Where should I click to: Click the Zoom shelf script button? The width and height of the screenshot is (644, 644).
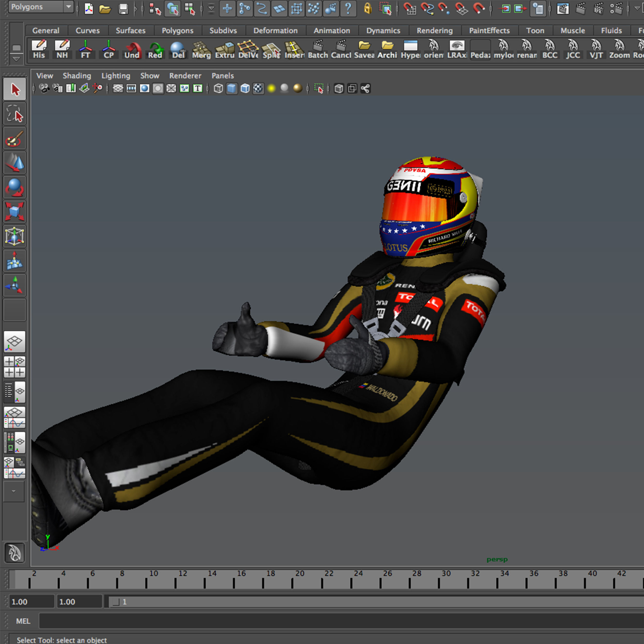coord(619,50)
